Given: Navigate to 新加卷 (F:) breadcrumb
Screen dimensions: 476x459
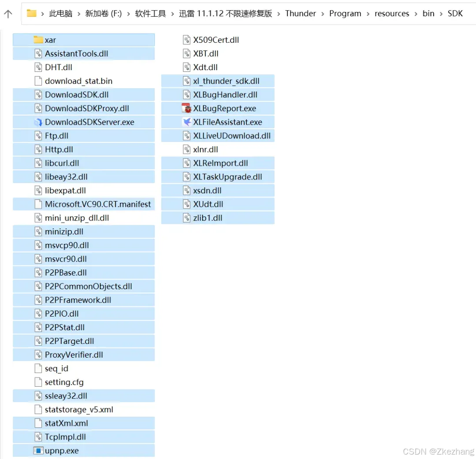Looking at the screenshot, I should click(104, 13).
